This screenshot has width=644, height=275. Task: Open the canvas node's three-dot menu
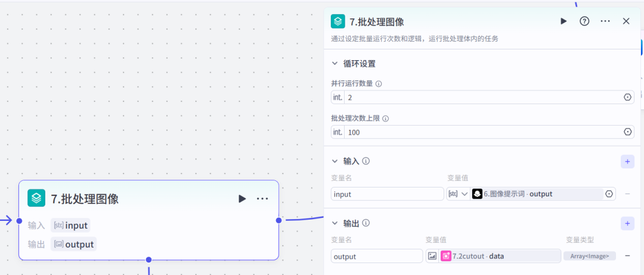(x=262, y=199)
